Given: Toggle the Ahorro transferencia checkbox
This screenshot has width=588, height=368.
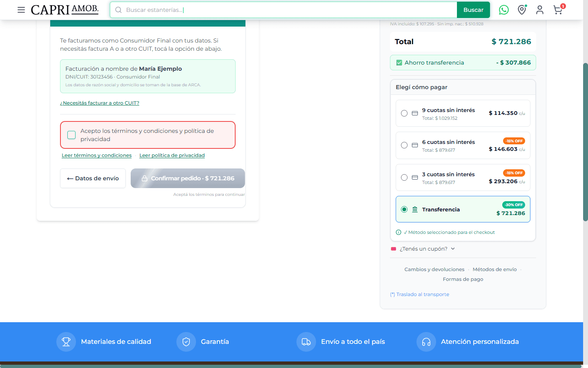Looking at the screenshot, I should pos(399,63).
